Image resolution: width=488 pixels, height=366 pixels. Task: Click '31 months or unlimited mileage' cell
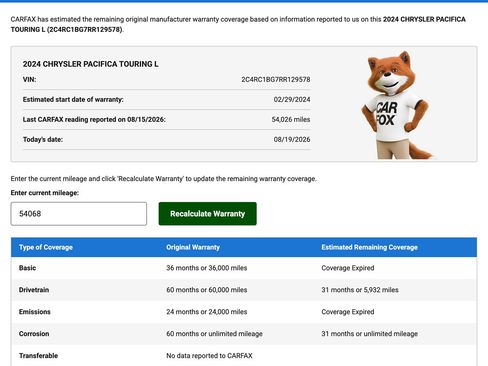pyautogui.click(x=369, y=334)
